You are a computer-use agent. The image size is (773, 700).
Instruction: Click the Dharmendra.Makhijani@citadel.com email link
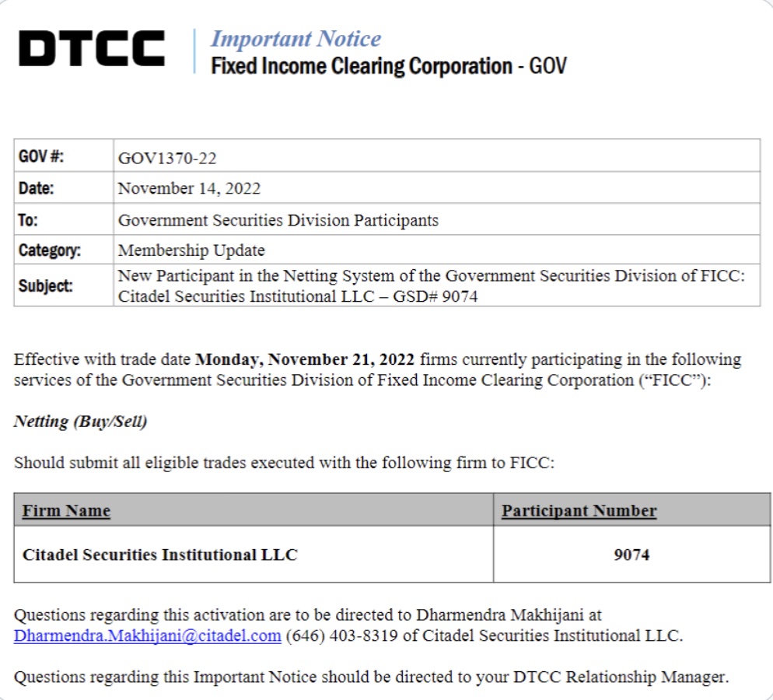point(147,635)
